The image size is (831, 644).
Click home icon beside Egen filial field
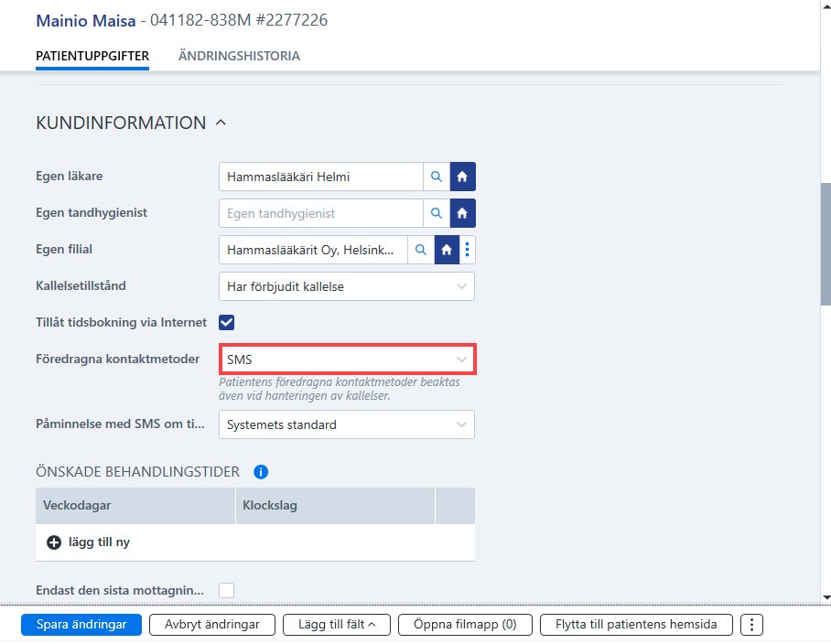[447, 250]
